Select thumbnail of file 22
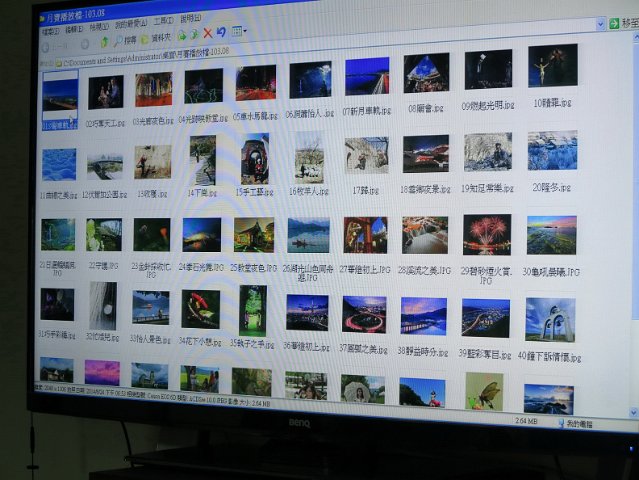Viewport: 639px width, 480px height. click(x=104, y=235)
